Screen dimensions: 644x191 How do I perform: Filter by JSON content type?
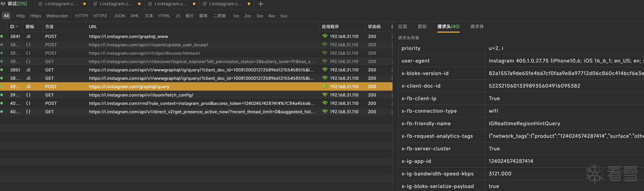120,16
